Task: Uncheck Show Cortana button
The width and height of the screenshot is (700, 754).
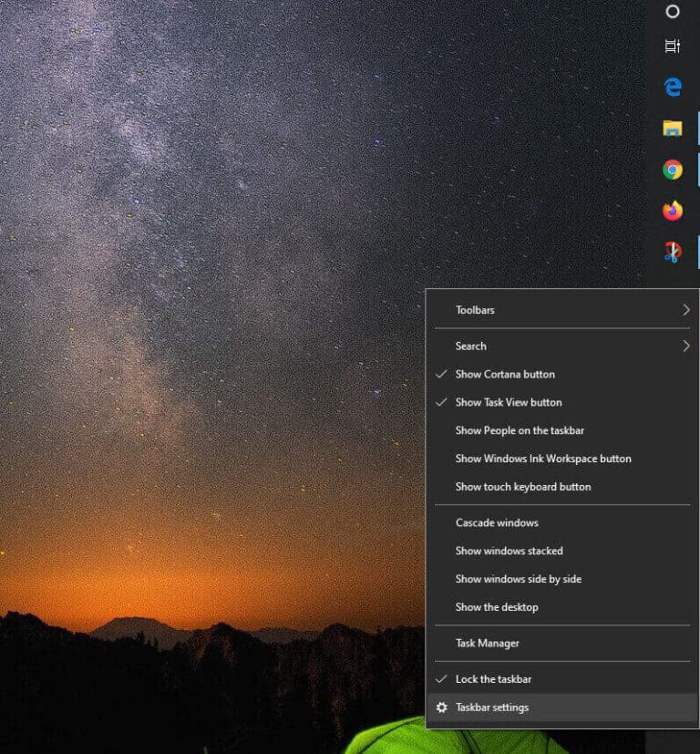Action: pos(562,374)
